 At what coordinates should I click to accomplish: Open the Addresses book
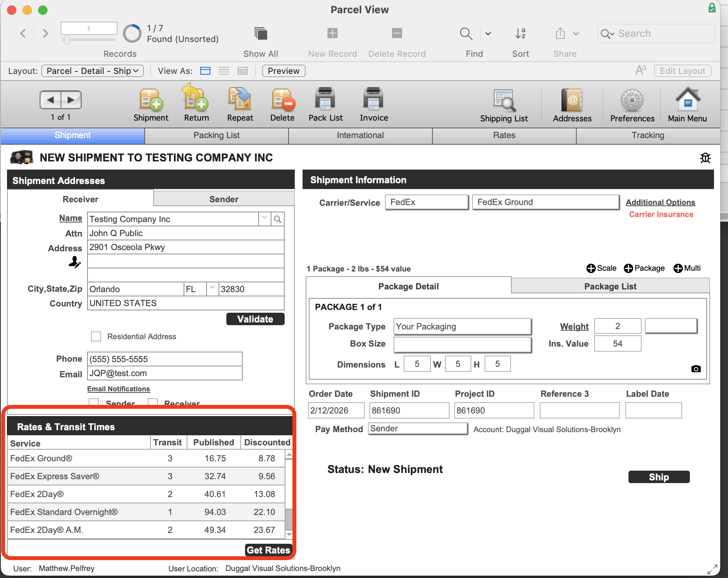click(571, 103)
